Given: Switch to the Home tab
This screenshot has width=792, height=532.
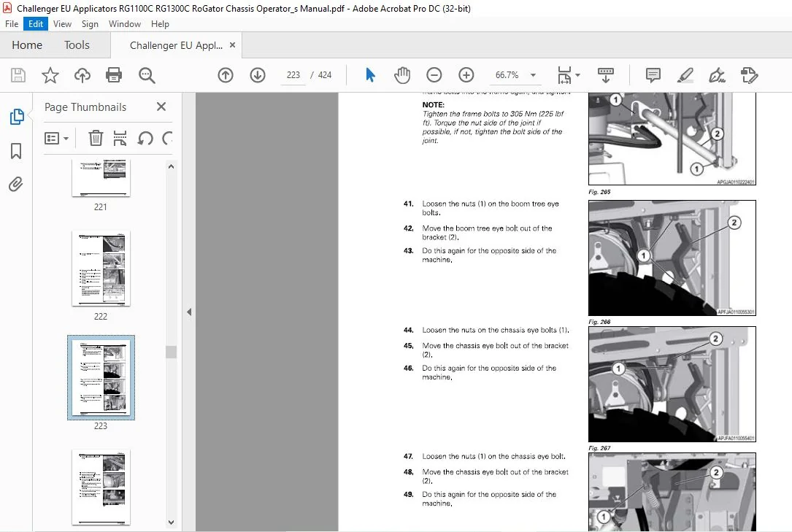Looking at the screenshot, I should pos(27,45).
